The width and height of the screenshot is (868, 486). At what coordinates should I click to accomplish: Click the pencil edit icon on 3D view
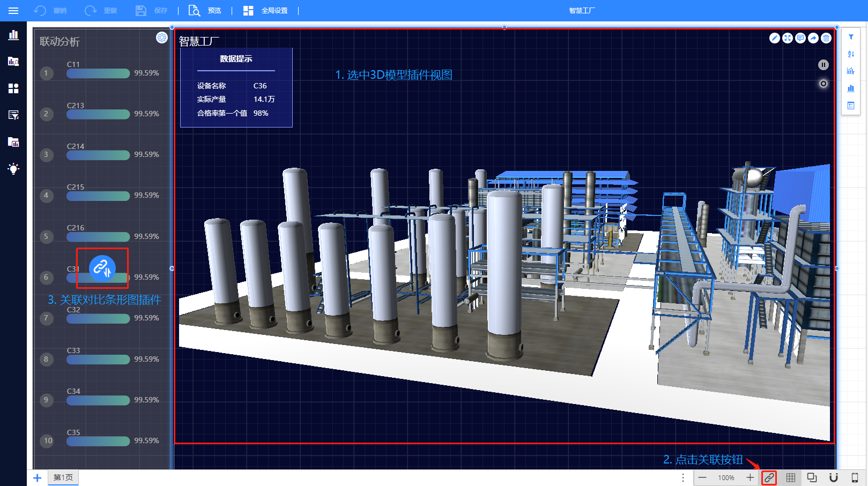(775, 38)
